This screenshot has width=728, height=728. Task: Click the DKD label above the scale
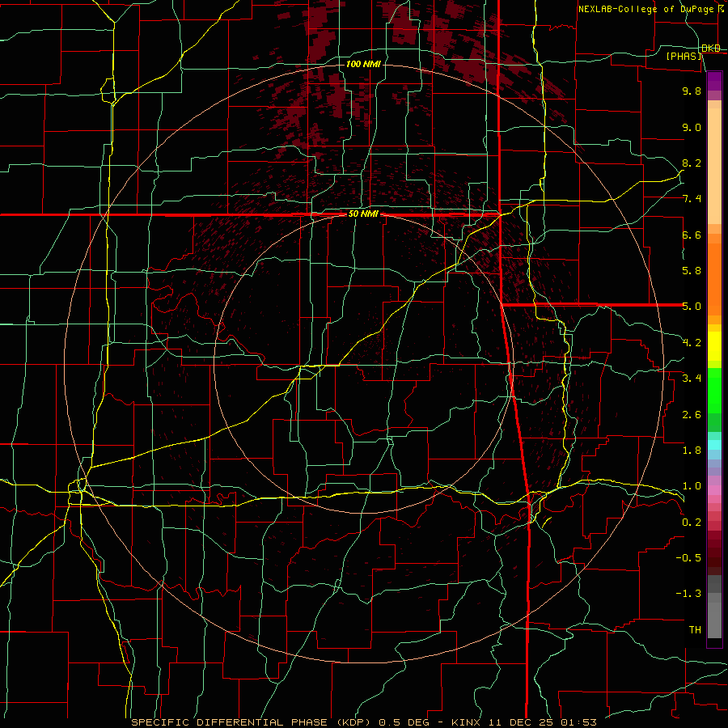[711, 49]
